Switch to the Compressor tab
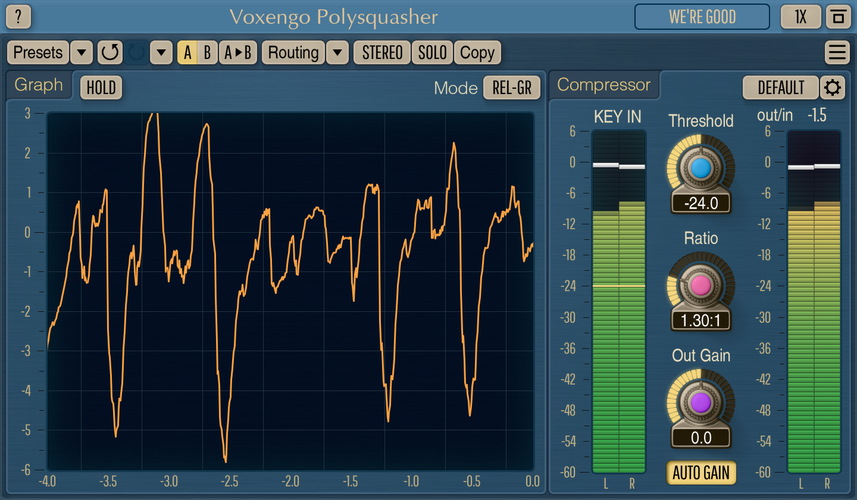 pos(604,85)
